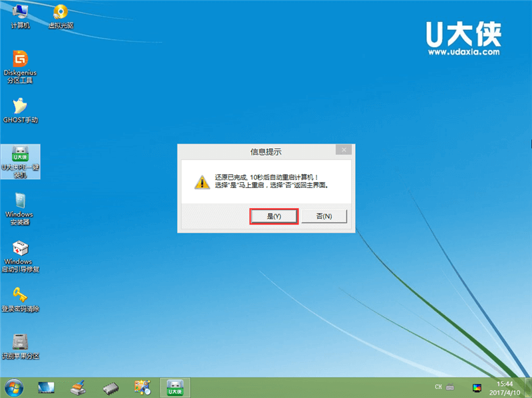Click the 否(N) button in dialog

tap(324, 216)
